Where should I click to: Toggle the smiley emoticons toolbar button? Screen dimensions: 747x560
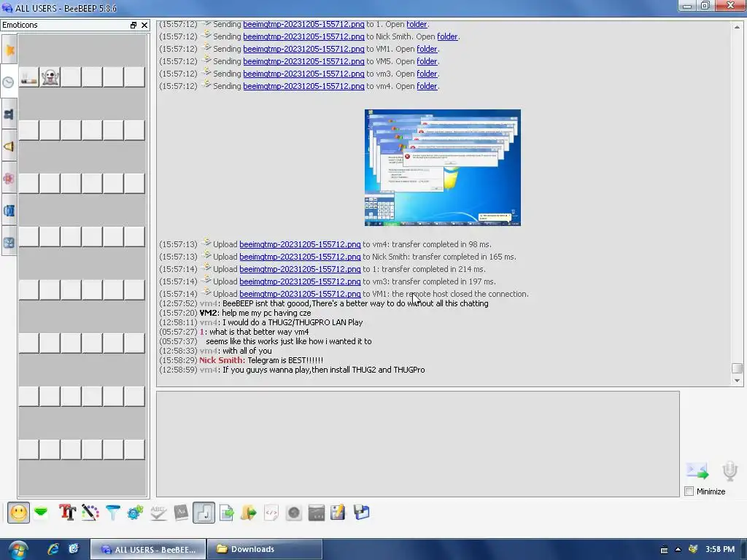point(18,513)
